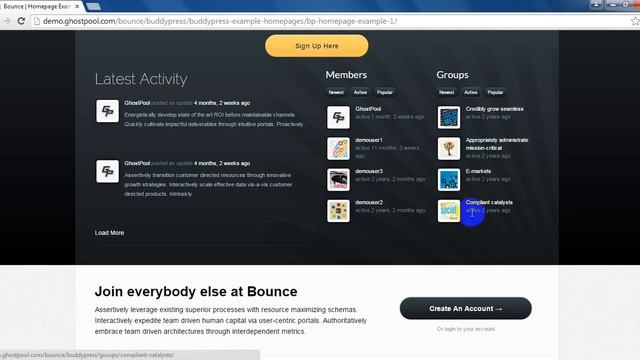Open Credibly grow seamless group avatar
Screen dimensions: 640x360
pyautogui.click(x=449, y=118)
